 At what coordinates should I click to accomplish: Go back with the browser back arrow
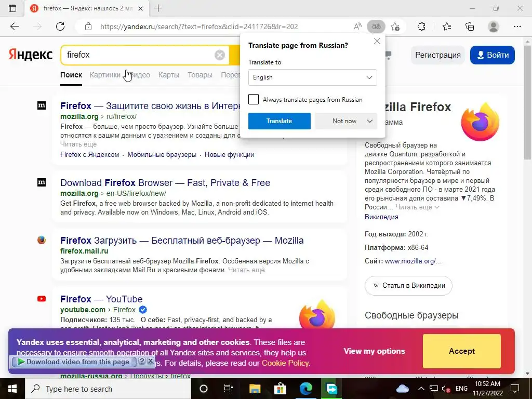click(x=15, y=26)
